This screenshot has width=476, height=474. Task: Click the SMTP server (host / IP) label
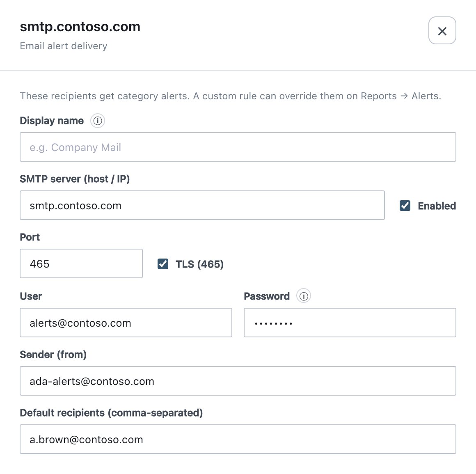click(75, 179)
